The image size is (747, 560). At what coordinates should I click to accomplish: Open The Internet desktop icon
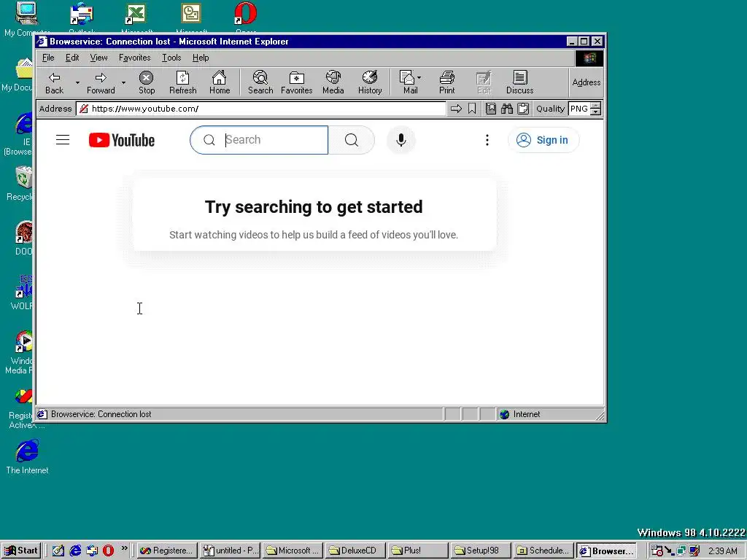pos(27,457)
